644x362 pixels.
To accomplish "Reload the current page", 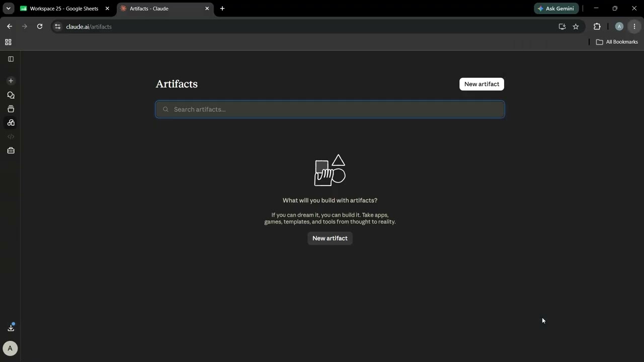I will click(x=40, y=27).
